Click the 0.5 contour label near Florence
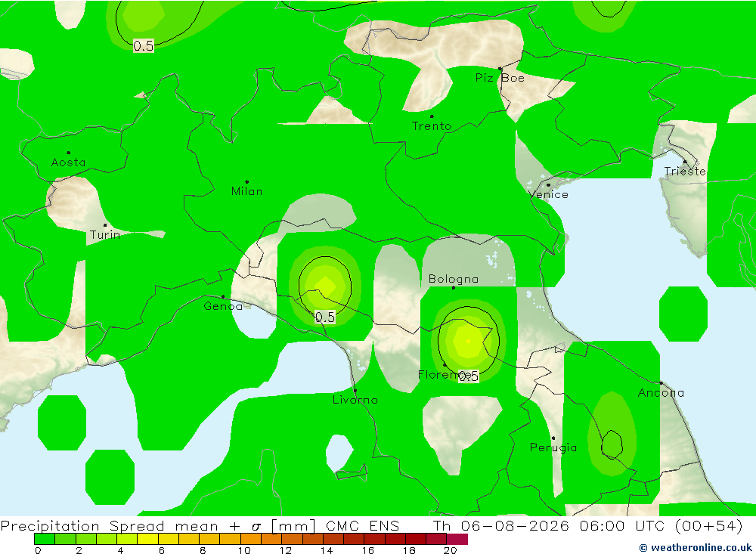Screen dimensions: 756x554 pos(469,376)
